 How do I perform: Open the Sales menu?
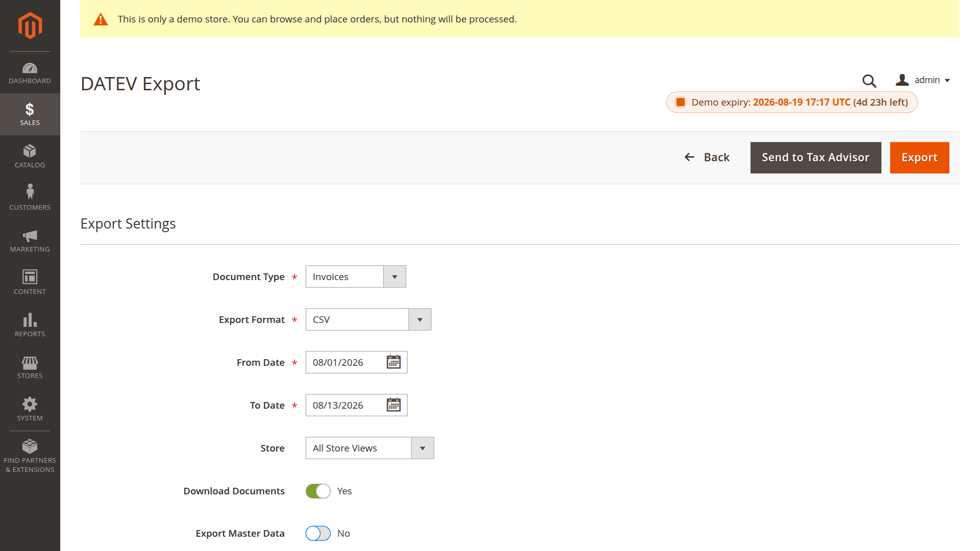click(x=30, y=114)
